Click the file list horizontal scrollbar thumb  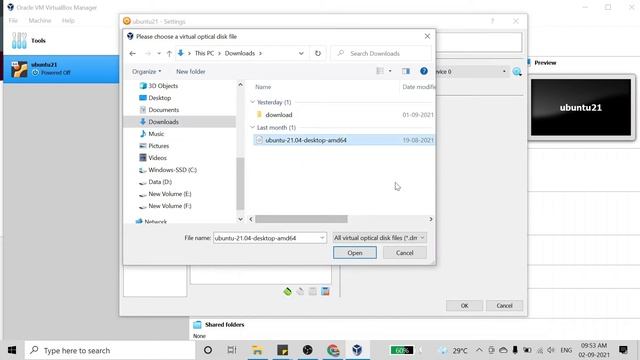click(301, 219)
